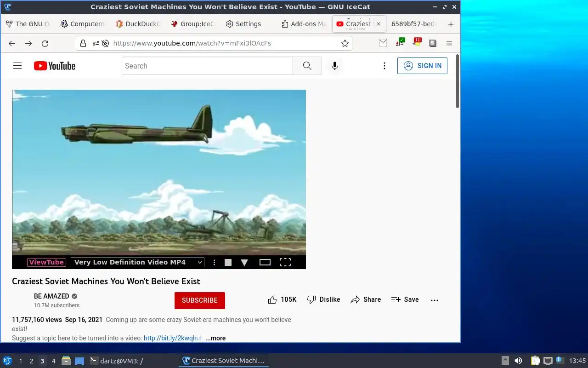Like the video with thumbs up 105K
This screenshot has width=588, height=368.
(x=282, y=299)
